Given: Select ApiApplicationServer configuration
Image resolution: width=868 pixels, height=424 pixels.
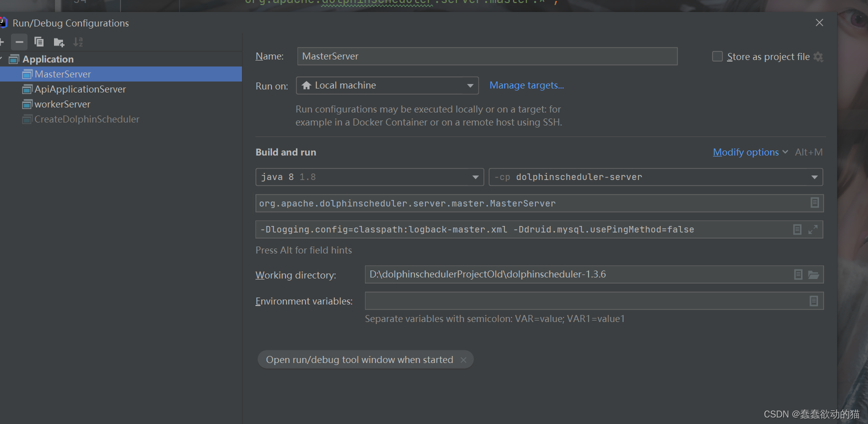Looking at the screenshot, I should 80,89.
